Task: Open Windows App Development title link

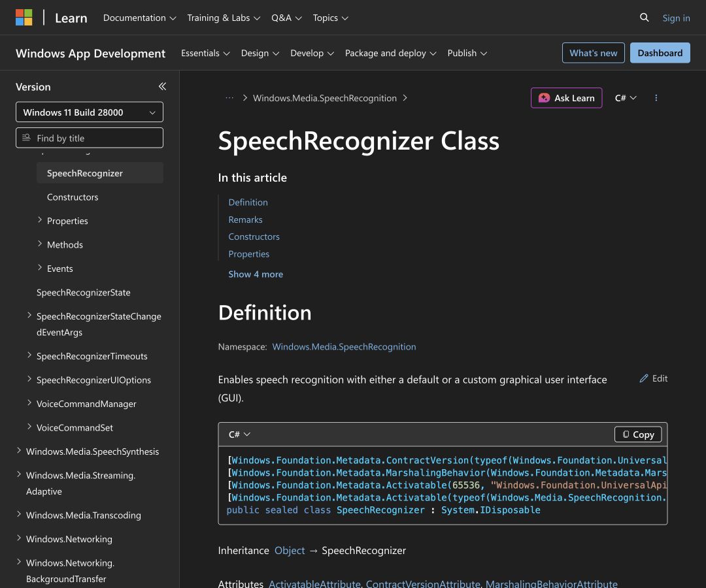Action: (x=90, y=53)
